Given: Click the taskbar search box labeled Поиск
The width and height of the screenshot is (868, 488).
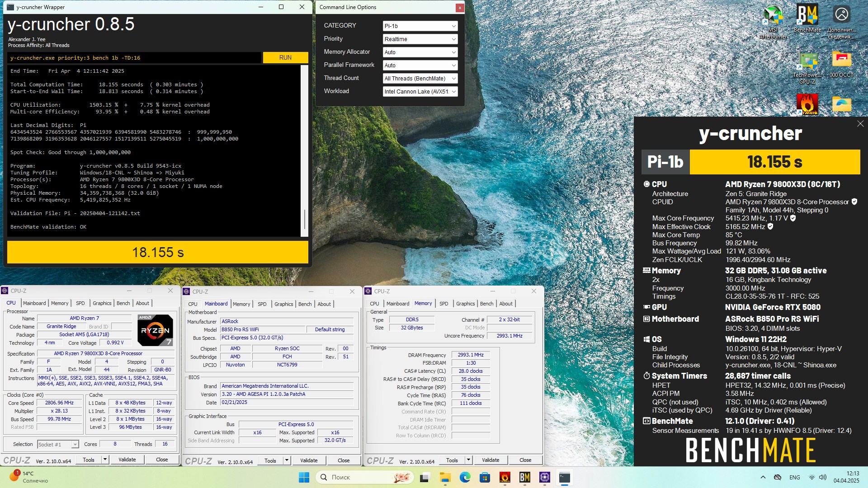Looking at the screenshot, I should [365, 477].
